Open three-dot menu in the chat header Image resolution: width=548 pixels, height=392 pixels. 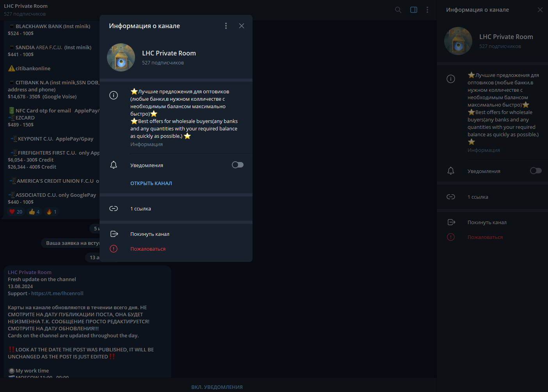(427, 10)
